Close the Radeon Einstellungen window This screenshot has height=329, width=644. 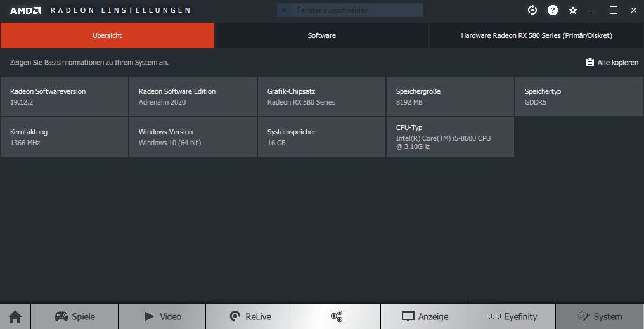pos(634,10)
